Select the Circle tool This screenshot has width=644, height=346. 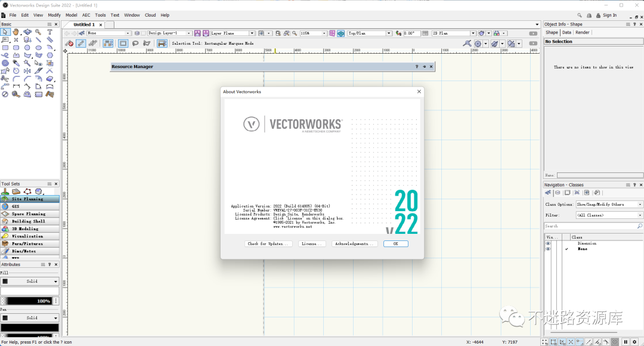pos(27,48)
